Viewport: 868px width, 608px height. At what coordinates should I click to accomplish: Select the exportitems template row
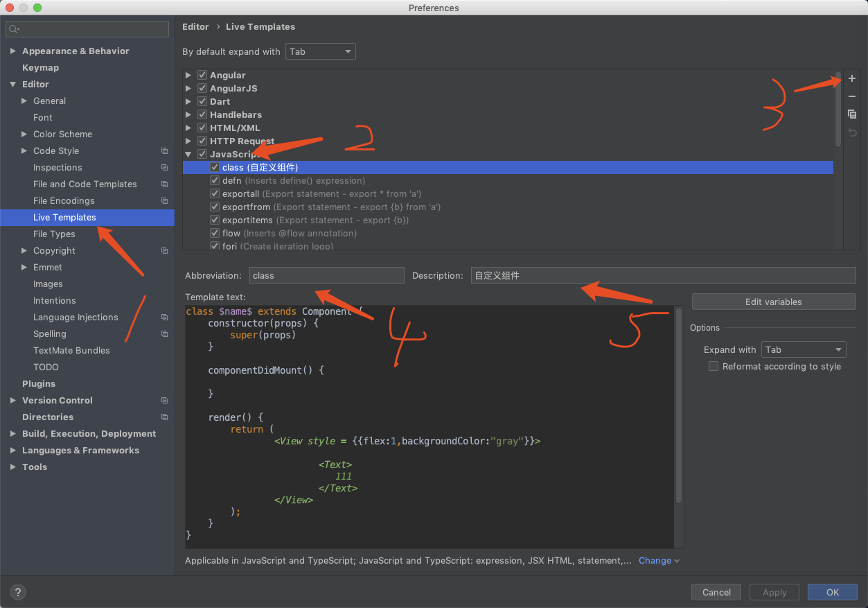click(508, 220)
